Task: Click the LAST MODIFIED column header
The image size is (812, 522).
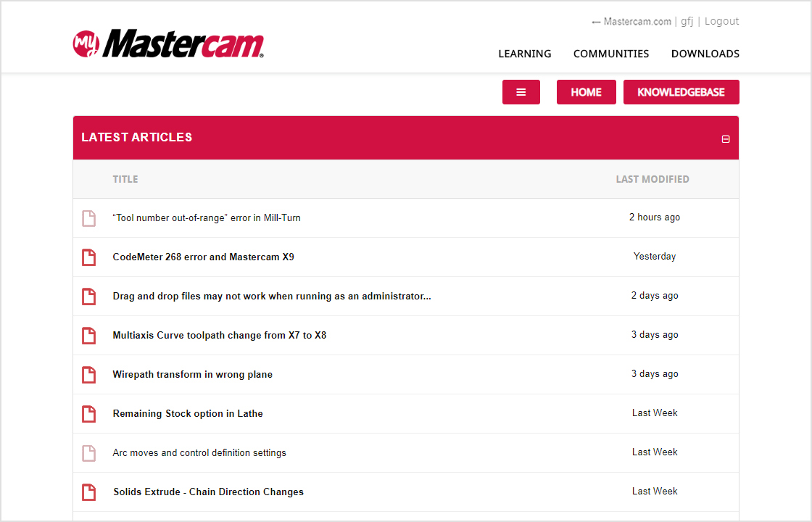Action: coord(652,179)
